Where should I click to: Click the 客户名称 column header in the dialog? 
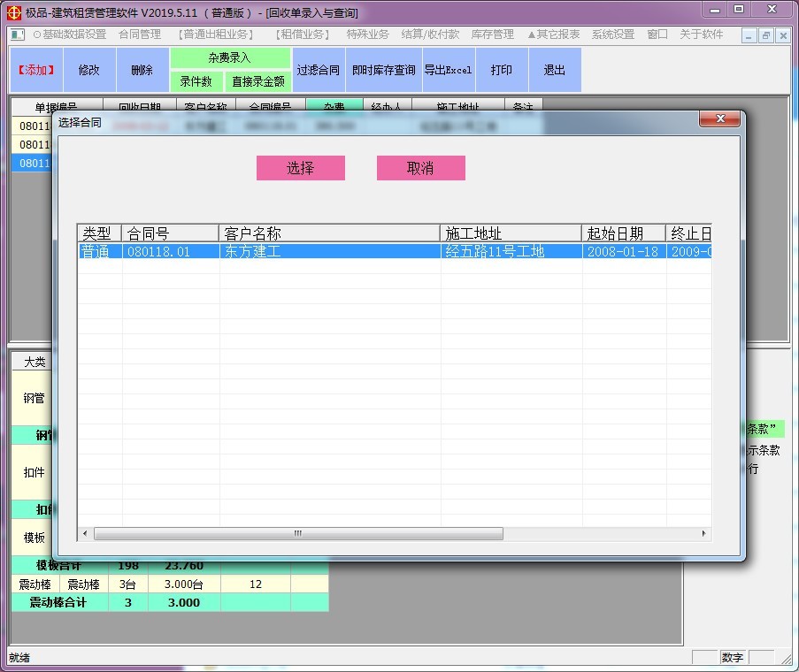click(329, 233)
